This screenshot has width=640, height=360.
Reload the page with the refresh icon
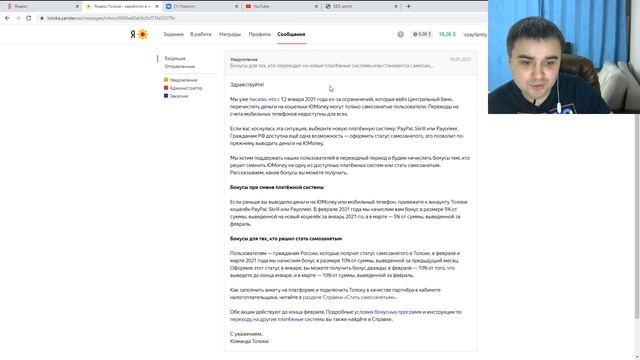pyautogui.click(x=29, y=18)
